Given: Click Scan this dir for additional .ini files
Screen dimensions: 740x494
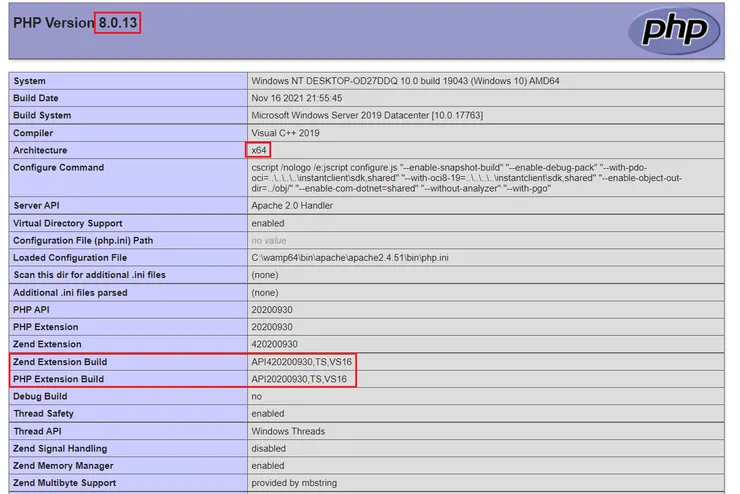Looking at the screenshot, I should pyautogui.click(x=89, y=275).
